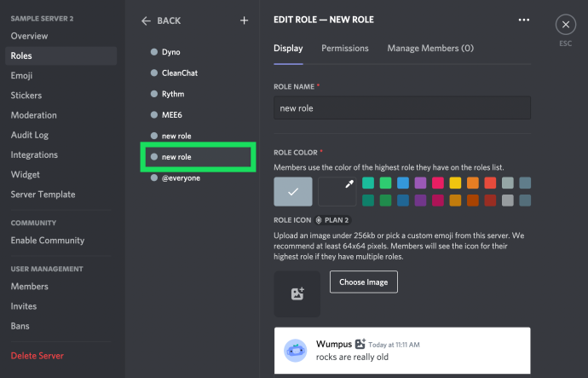Click the plus icon to create role
This screenshot has width=588, height=378.
pyautogui.click(x=244, y=20)
